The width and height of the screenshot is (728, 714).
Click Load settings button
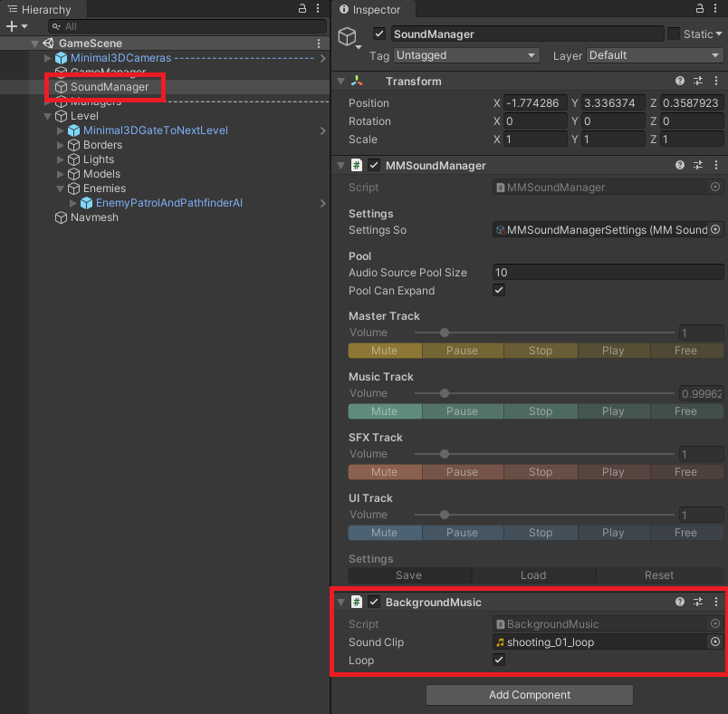coord(533,575)
